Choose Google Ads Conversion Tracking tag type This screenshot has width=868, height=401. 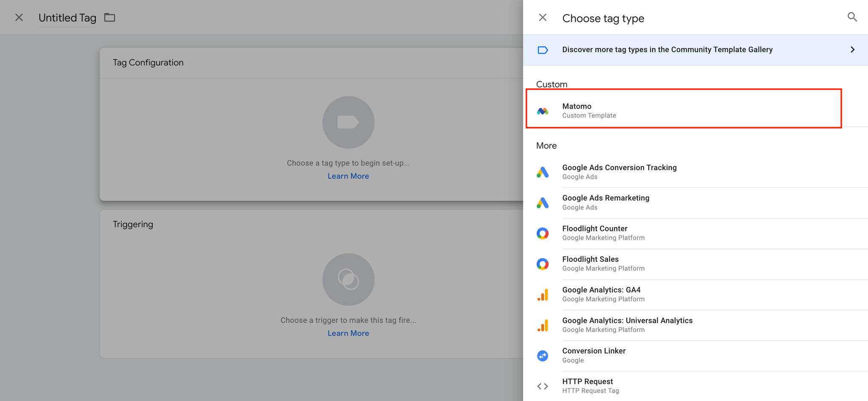coord(696,172)
